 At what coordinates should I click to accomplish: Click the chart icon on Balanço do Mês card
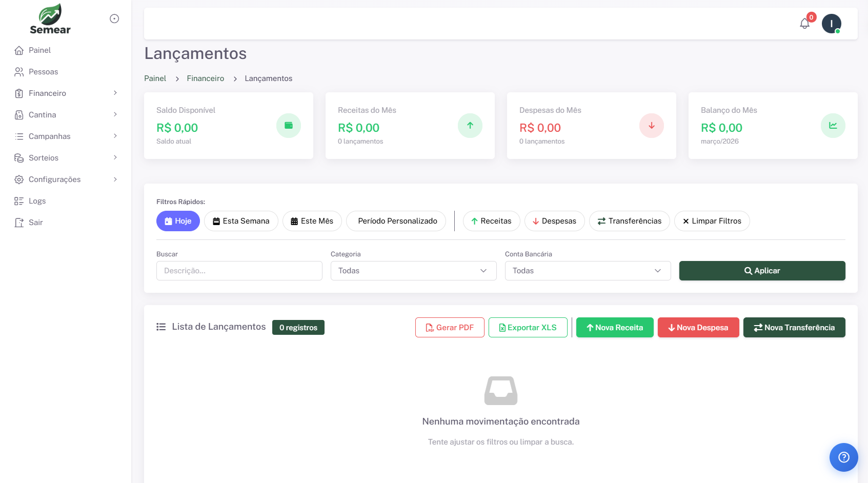pos(833,125)
